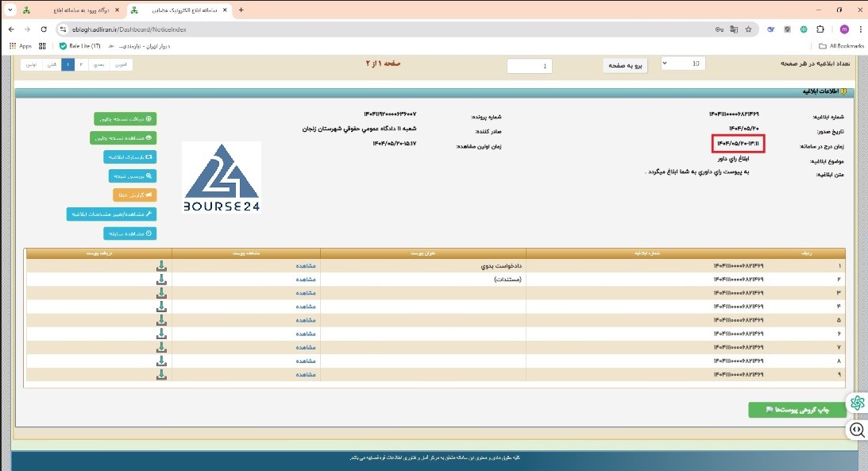The height and width of the screenshot is (471, 868).
Task: Click the blue view history button
Action: pos(130,234)
